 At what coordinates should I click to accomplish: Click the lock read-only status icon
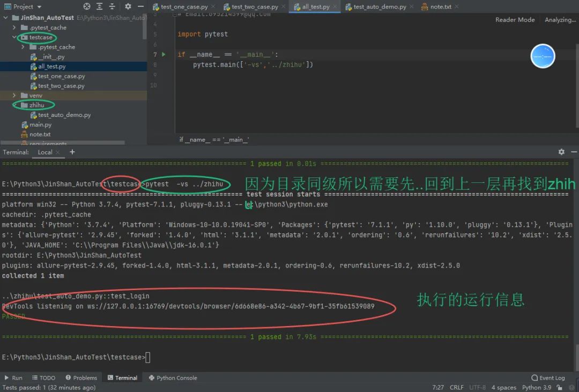pos(559,387)
